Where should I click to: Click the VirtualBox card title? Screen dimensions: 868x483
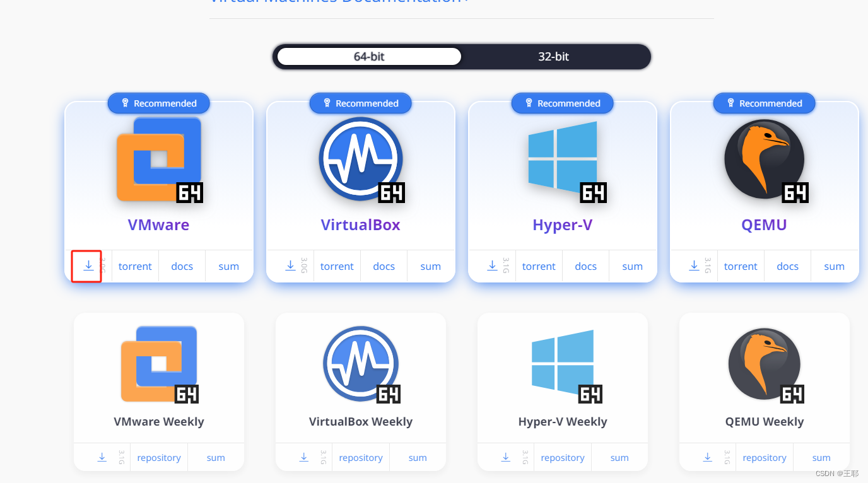[360, 225]
